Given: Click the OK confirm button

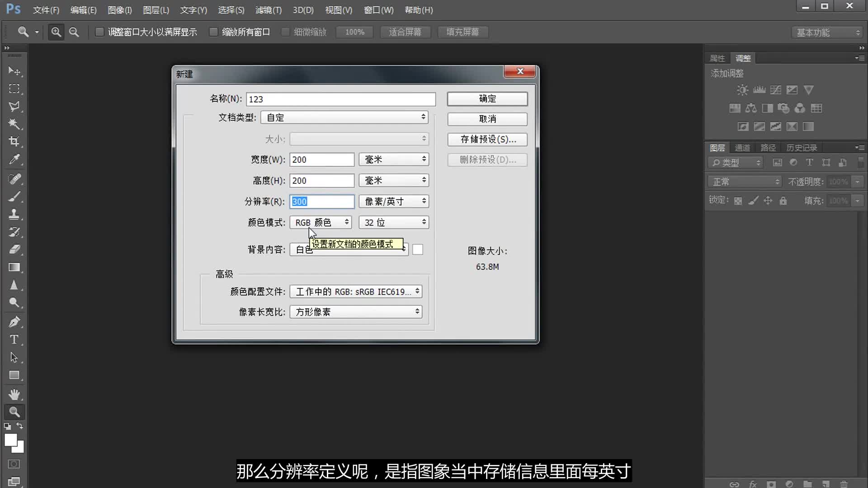Looking at the screenshot, I should pyautogui.click(x=487, y=99).
